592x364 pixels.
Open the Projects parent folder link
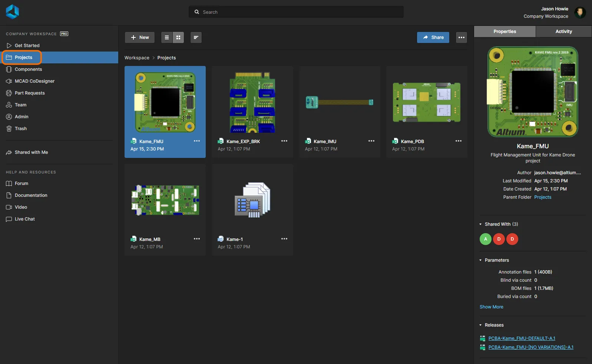pyautogui.click(x=543, y=197)
